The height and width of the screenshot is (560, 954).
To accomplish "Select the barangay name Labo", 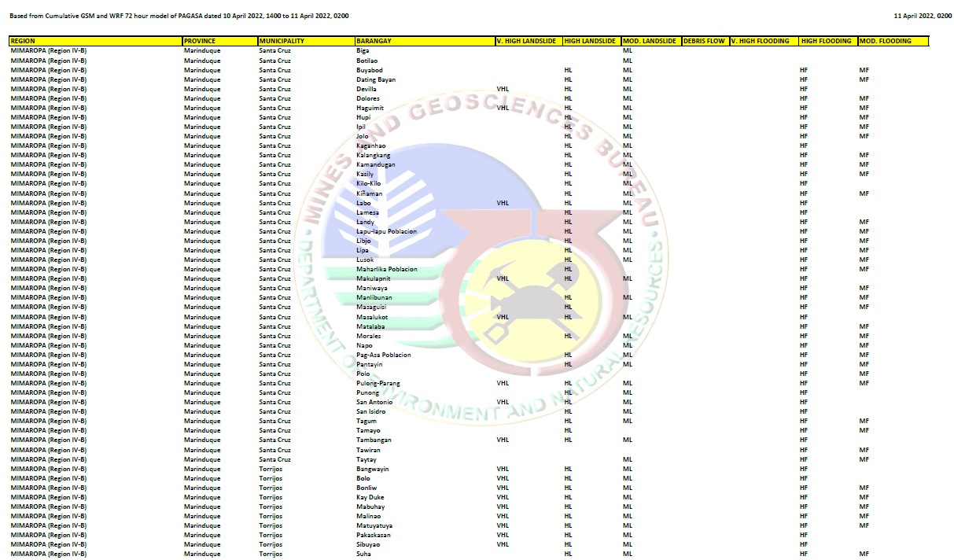I will 363,203.
